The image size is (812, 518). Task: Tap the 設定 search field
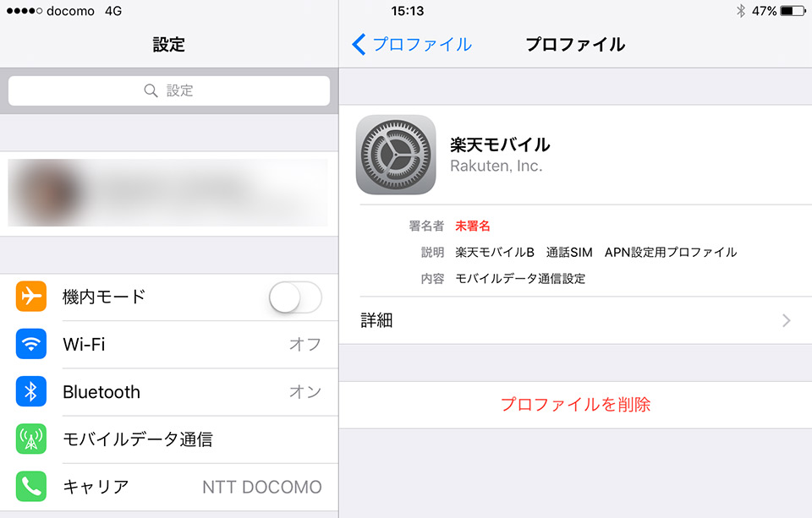click(x=169, y=90)
